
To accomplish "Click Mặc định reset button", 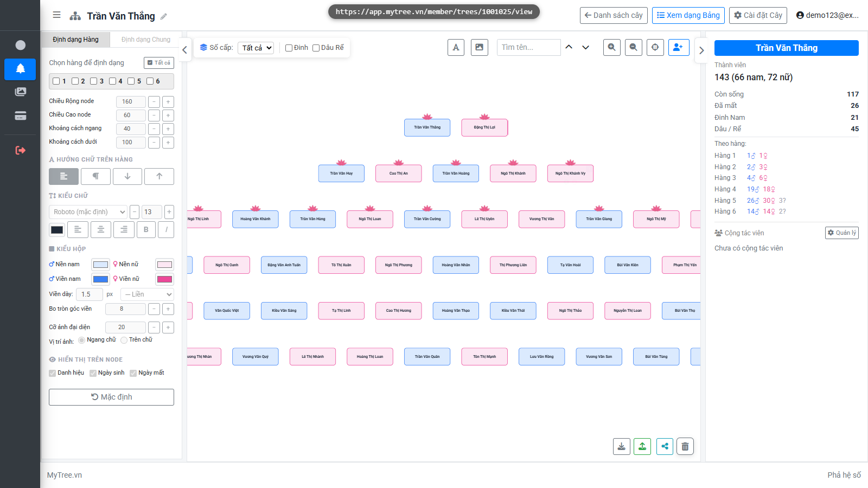I will point(111,397).
